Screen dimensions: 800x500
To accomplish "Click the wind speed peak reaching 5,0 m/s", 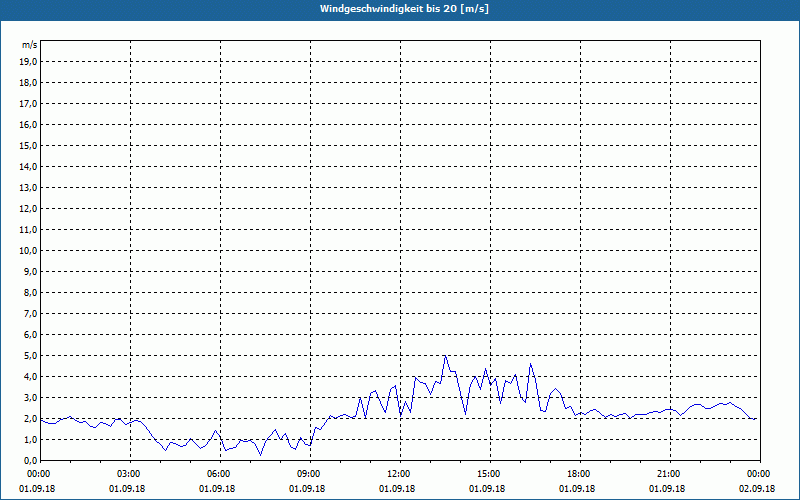I will (445, 356).
